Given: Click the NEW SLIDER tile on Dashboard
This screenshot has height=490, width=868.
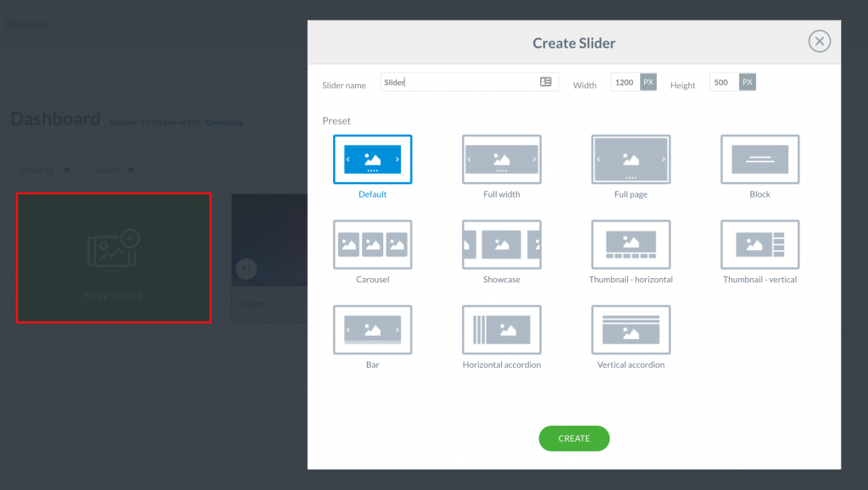Looking at the screenshot, I should point(114,258).
